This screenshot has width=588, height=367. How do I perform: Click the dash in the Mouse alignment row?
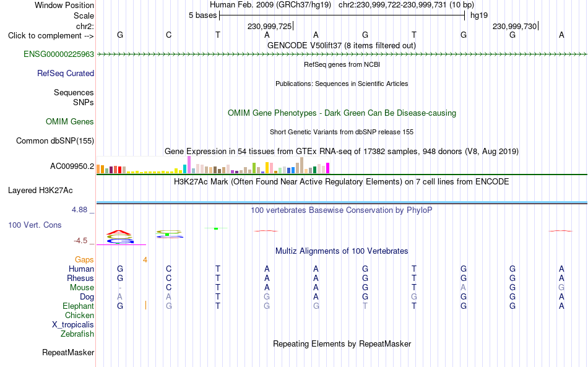tap(120, 288)
